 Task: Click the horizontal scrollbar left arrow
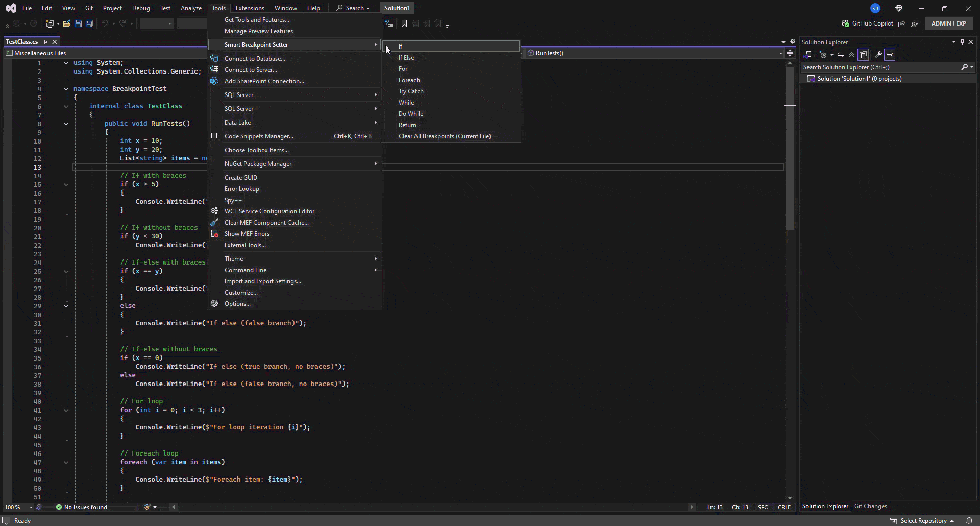pos(174,507)
